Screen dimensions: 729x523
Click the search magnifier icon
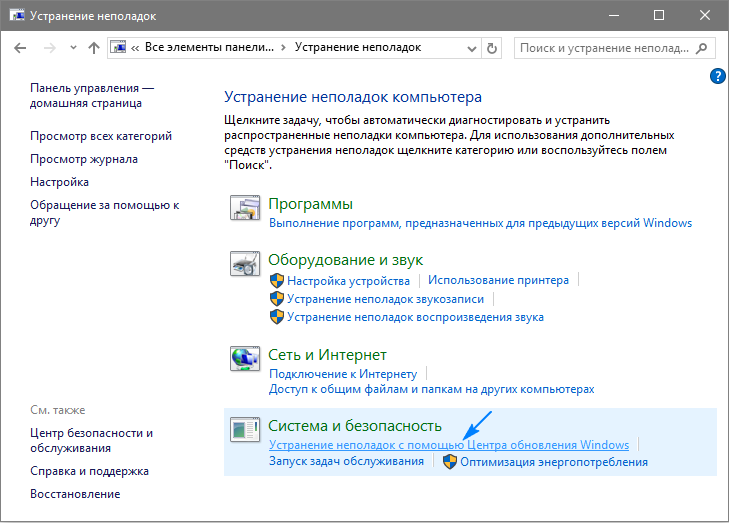point(703,47)
